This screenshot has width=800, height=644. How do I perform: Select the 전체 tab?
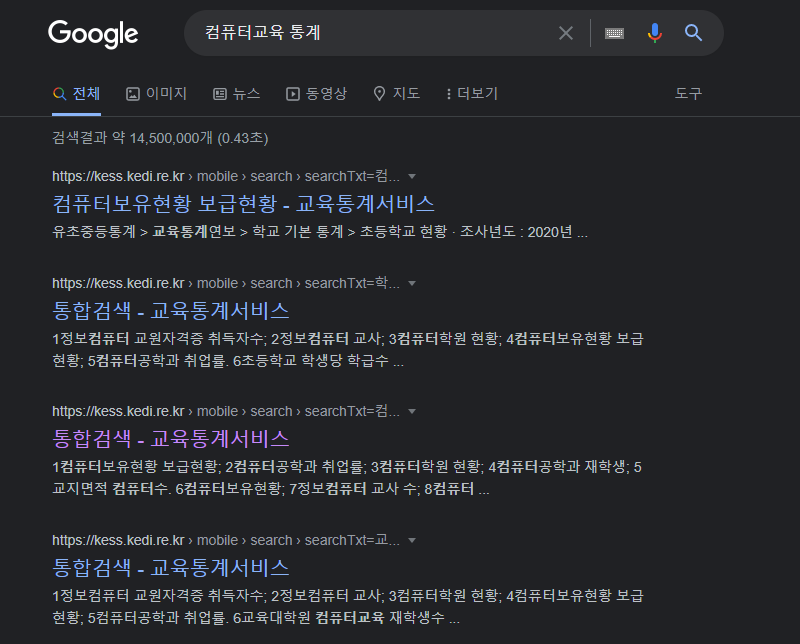(77, 93)
